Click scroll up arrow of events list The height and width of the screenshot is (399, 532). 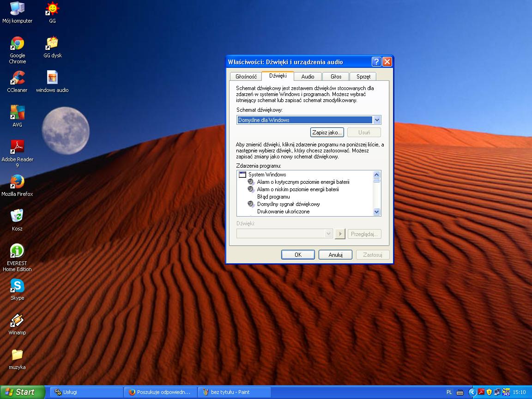[x=377, y=175]
